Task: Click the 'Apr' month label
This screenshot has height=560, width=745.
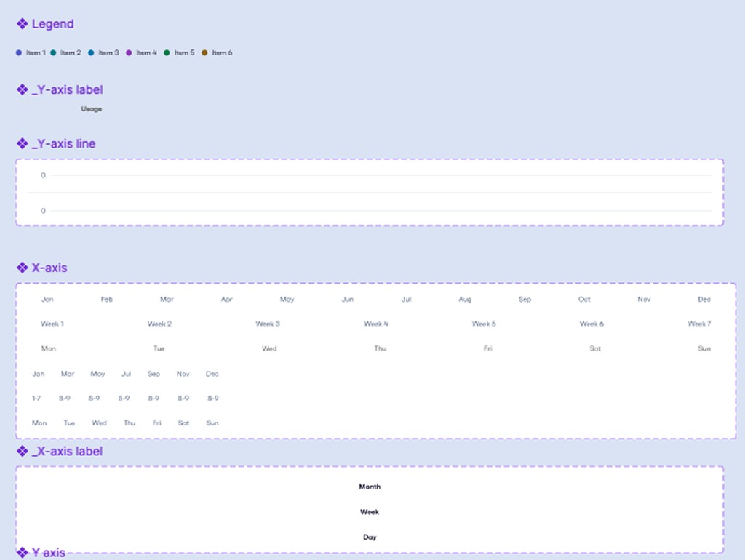Action: 227,299
